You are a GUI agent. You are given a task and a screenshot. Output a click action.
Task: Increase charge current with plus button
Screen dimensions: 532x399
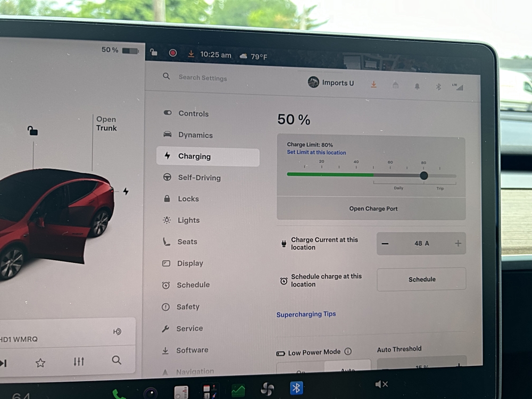458,243
